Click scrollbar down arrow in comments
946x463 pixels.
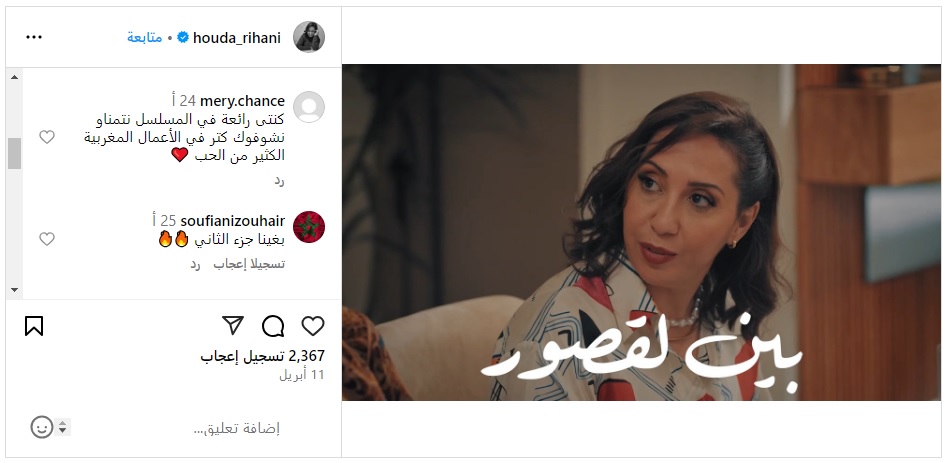click(14, 290)
